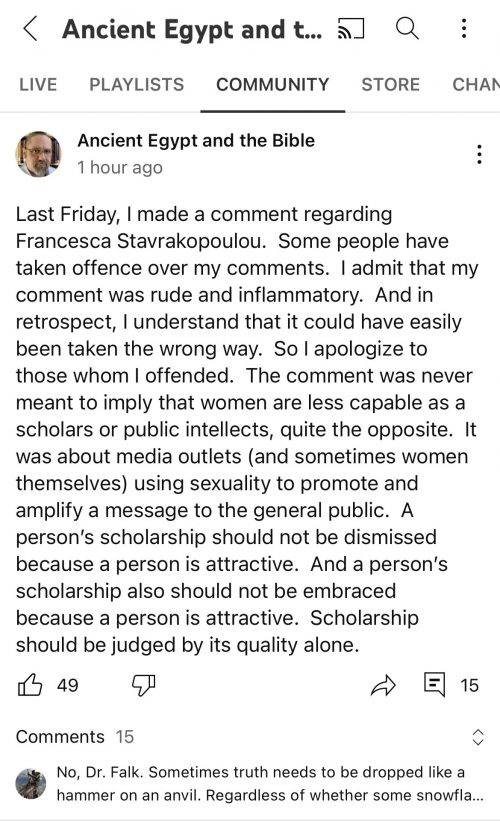Tap the commenter's avatar thumbnail

(30, 784)
